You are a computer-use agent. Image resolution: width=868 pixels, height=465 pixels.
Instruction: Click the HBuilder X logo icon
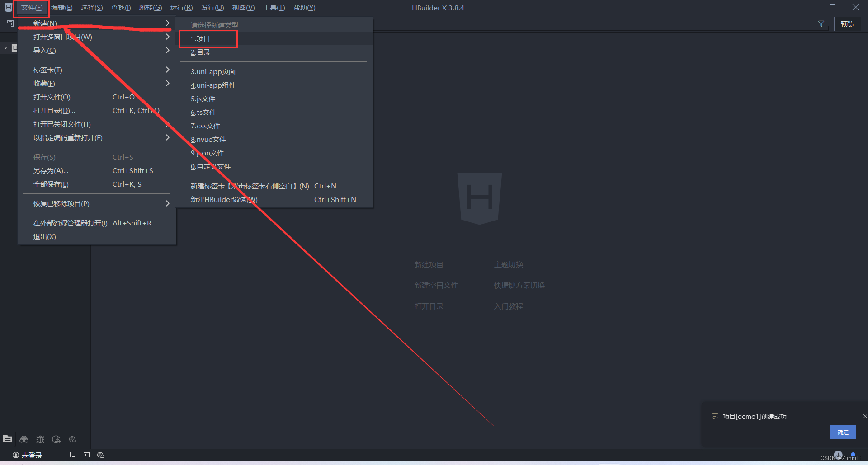8,8
